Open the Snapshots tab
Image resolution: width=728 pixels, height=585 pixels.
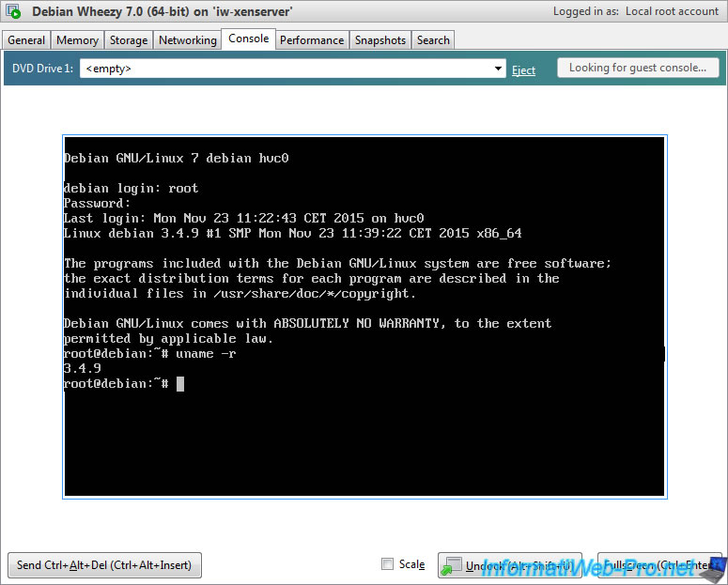click(380, 40)
